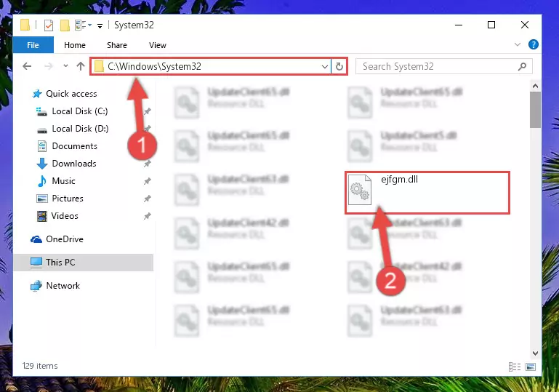Click the Music note icon

[x=42, y=181]
